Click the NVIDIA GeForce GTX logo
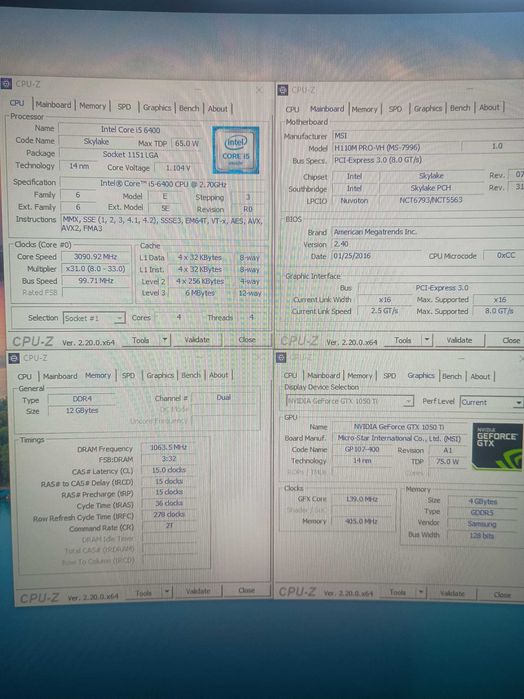Viewport: 524px width, 699px height. point(497,446)
